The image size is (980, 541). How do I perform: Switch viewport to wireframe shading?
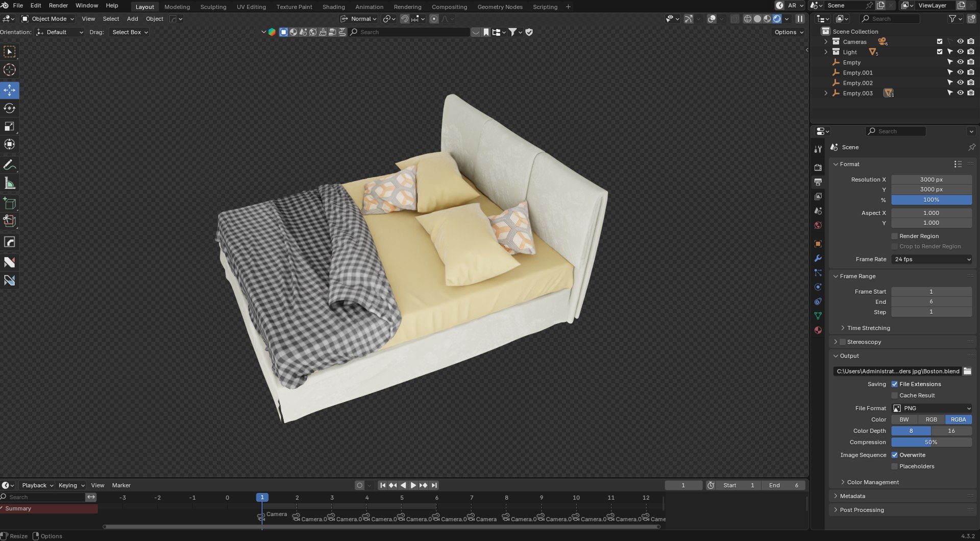point(748,19)
